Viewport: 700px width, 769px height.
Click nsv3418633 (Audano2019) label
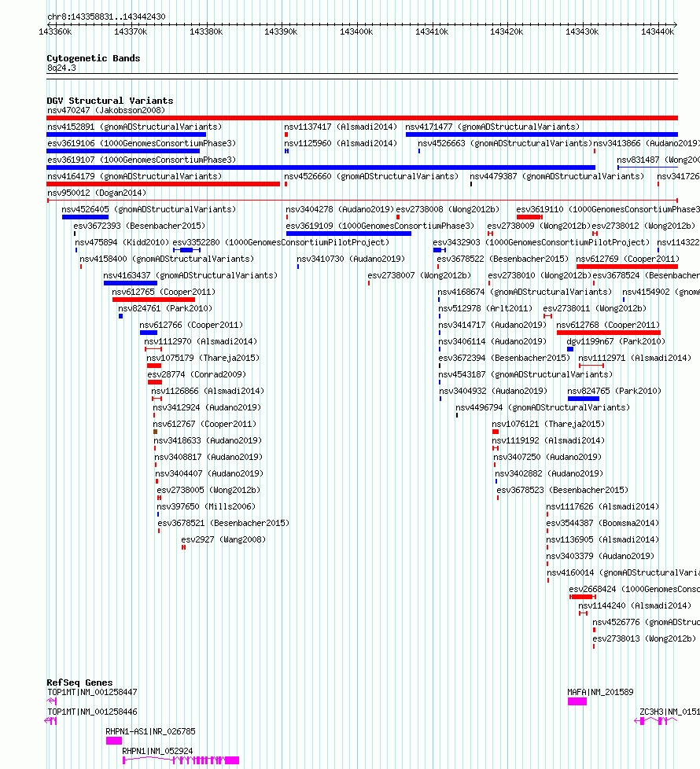pyautogui.click(x=208, y=441)
